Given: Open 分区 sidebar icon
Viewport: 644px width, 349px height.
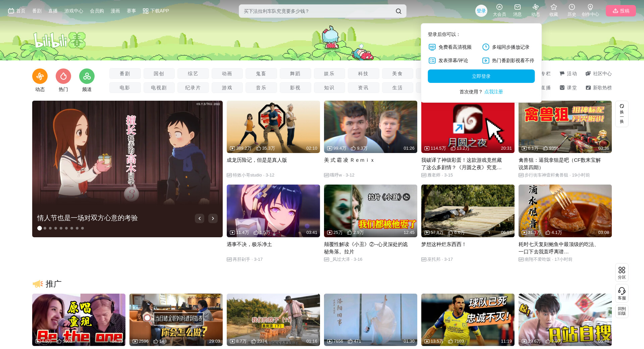Looking at the screenshot, I should [x=622, y=272].
